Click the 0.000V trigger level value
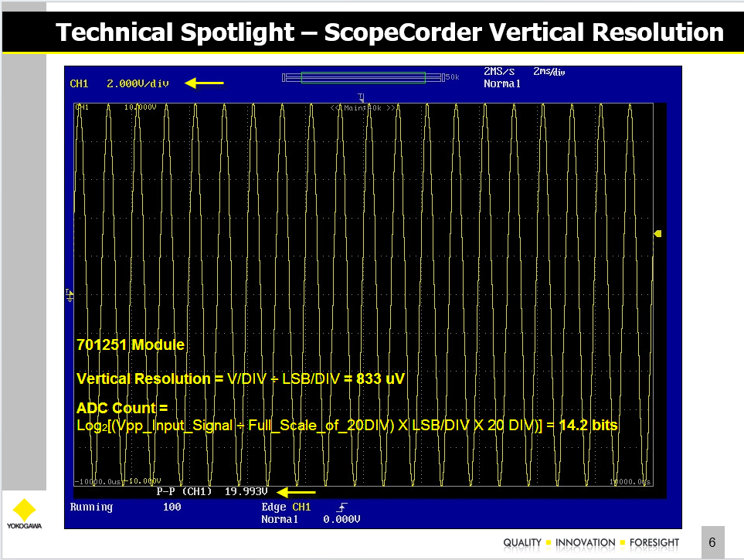 click(341, 520)
